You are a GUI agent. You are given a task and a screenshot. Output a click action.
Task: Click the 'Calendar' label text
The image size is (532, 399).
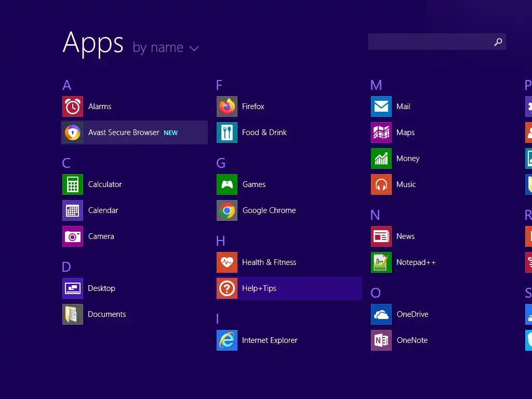[x=103, y=210]
